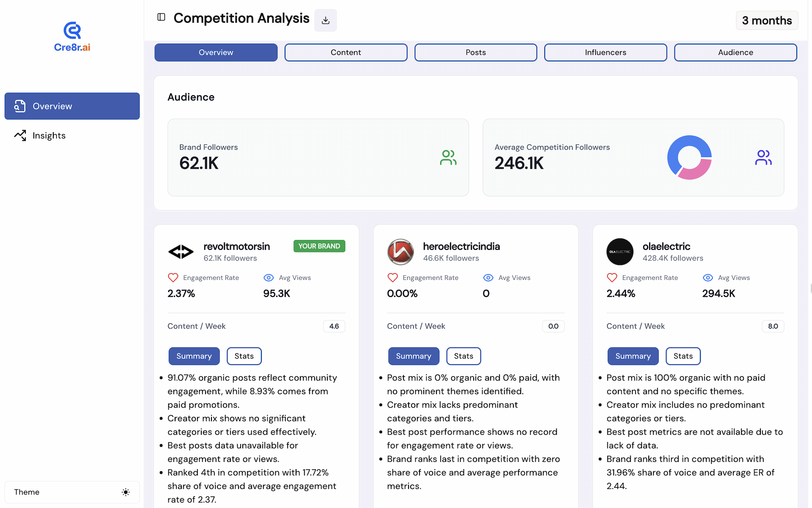Click the Cre8r.ai logo
This screenshot has width=812, height=508.
72,37
